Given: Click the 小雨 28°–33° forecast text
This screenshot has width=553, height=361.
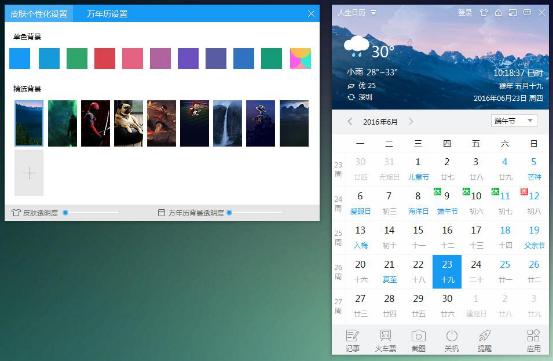Looking at the screenshot, I should (372, 72).
